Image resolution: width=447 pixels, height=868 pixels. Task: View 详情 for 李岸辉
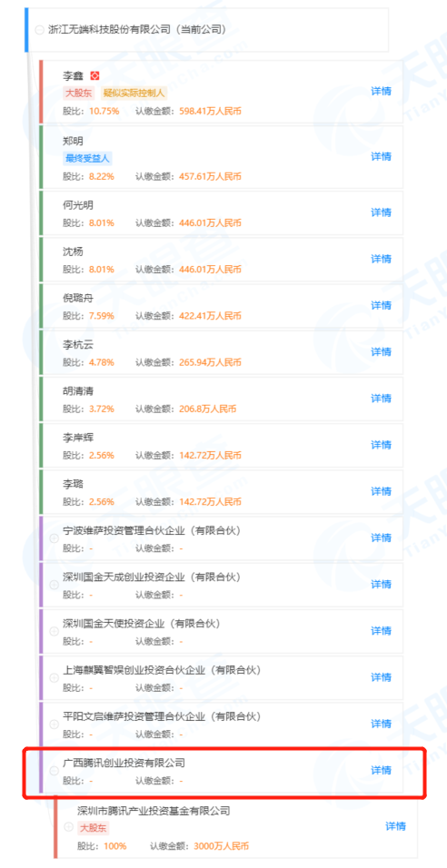tap(381, 445)
